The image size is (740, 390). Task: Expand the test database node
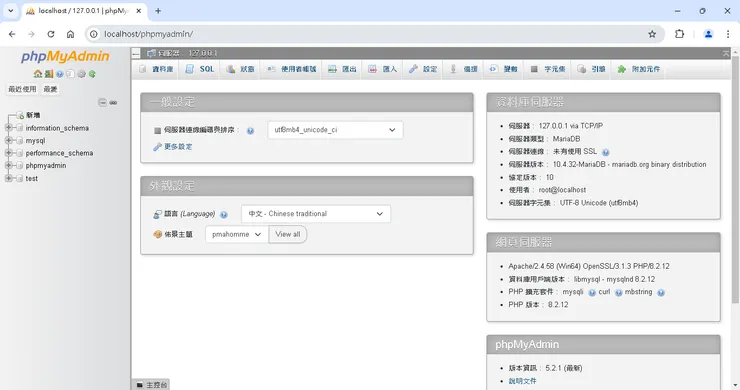coord(8,178)
